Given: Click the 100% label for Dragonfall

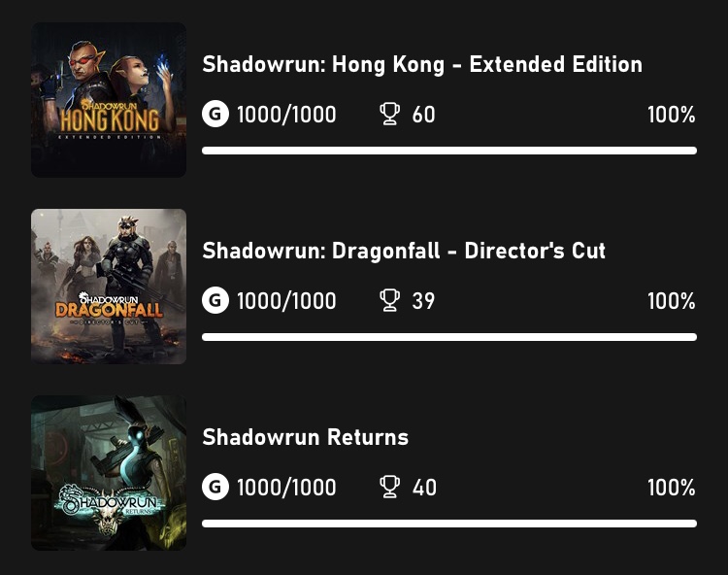Looking at the screenshot, I should tap(672, 301).
